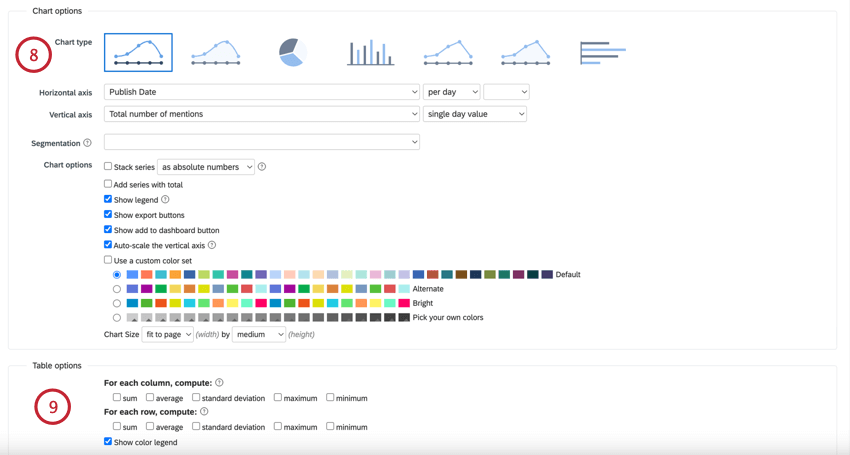This screenshot has width=850, height=455.
Task: Click Pick your own colors label
Action: point(448,317)
